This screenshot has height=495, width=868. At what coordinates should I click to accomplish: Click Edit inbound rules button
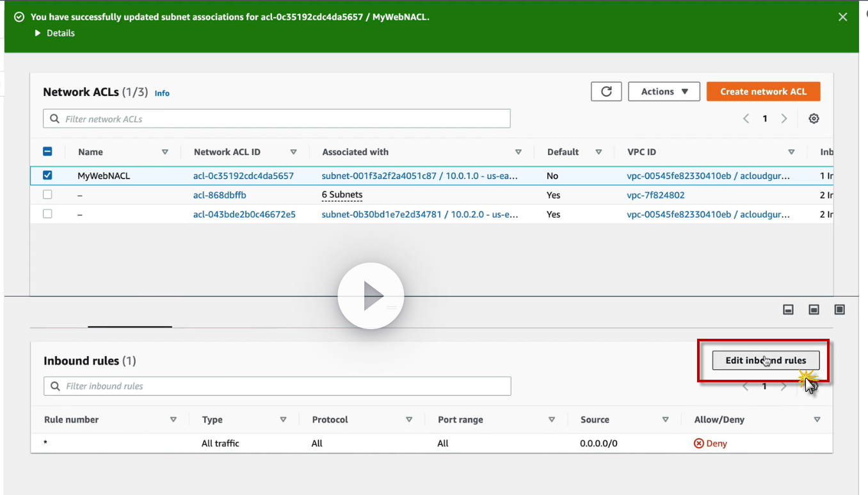pos(766,361)
